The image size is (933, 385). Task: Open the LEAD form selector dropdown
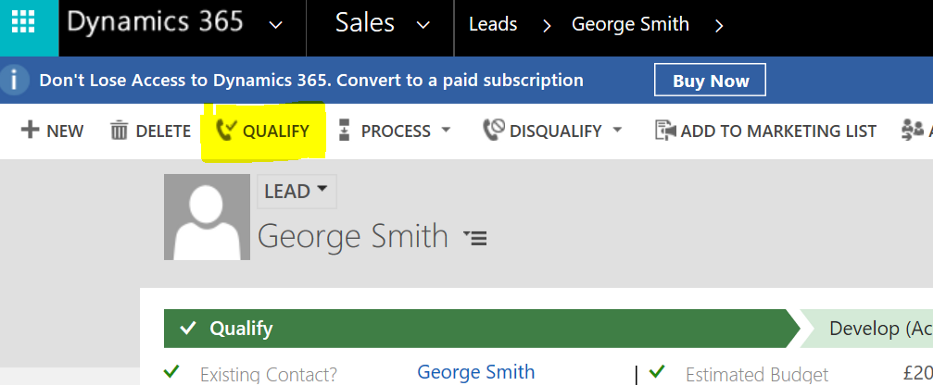point(296,191)
